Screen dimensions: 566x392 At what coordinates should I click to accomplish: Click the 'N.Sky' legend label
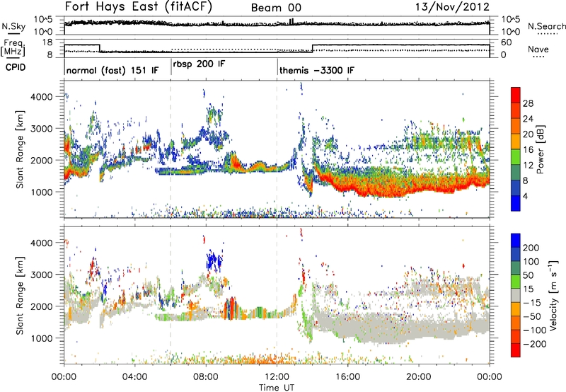pos(13,26)
